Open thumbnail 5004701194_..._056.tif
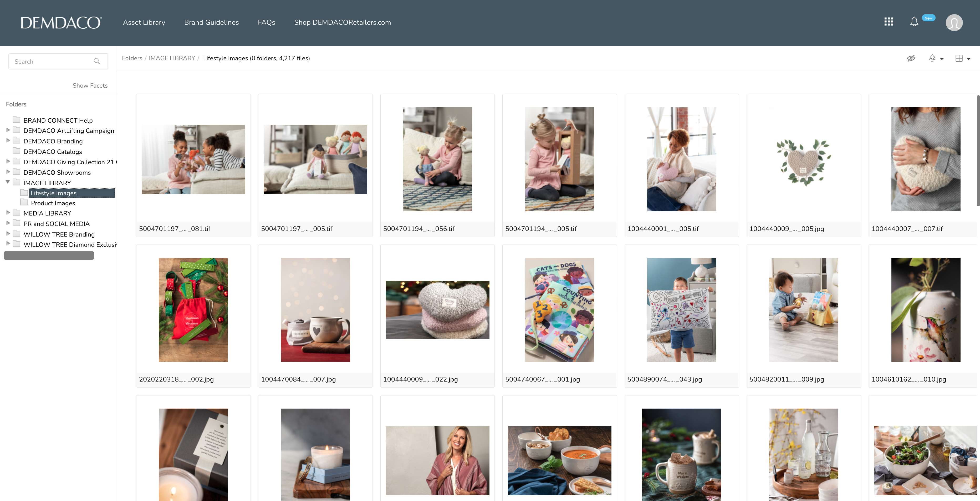 coord(437,159)
